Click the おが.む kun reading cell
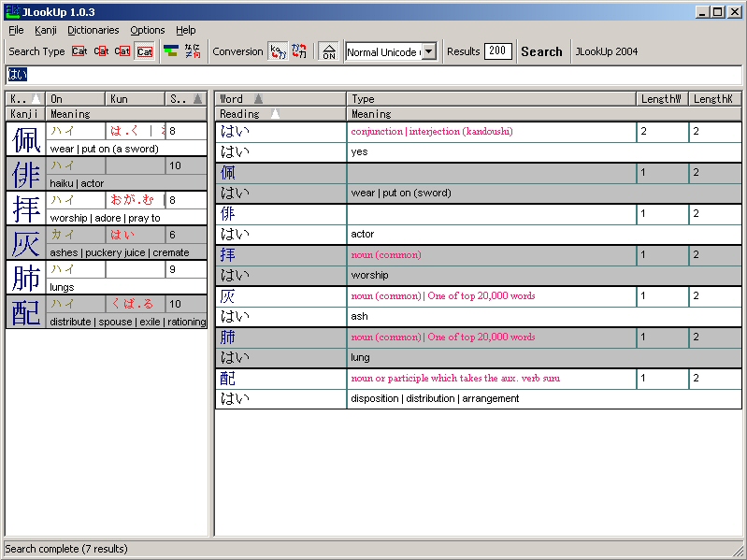This screenshot has height=560, width=747. [x=135, y=200]
